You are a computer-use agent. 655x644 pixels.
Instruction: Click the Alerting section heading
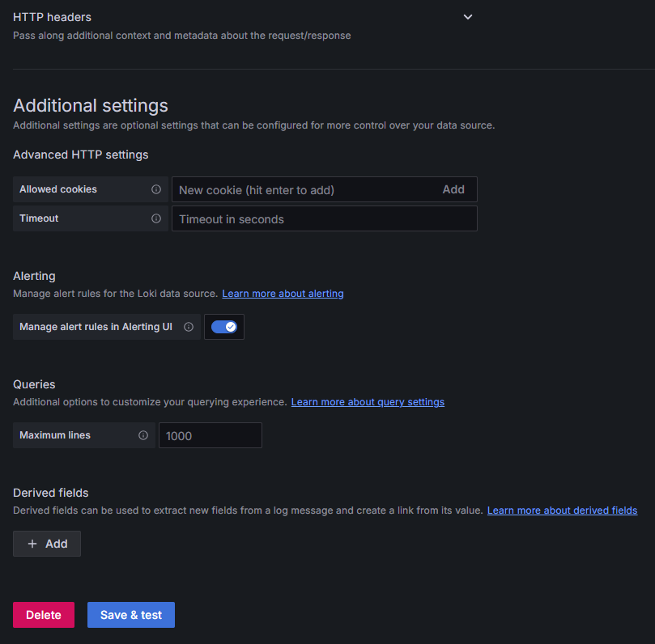tap(34, 276)
